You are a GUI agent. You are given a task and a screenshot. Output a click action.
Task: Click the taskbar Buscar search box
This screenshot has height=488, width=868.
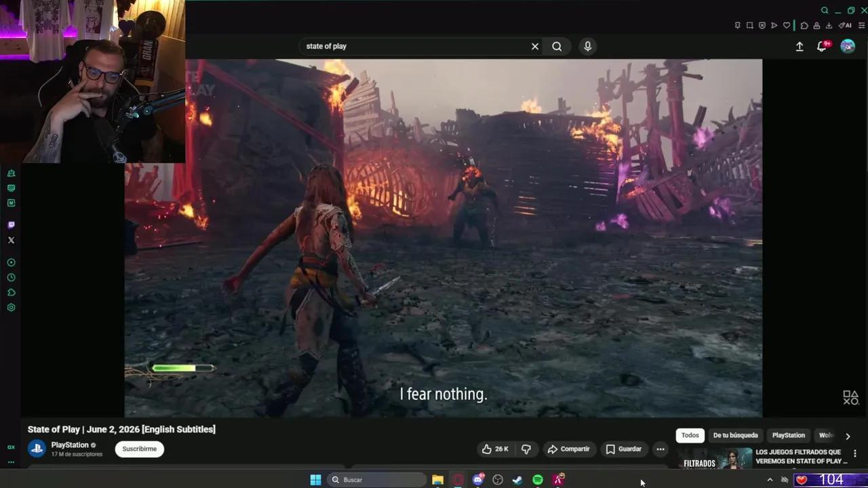click(376, 480)
